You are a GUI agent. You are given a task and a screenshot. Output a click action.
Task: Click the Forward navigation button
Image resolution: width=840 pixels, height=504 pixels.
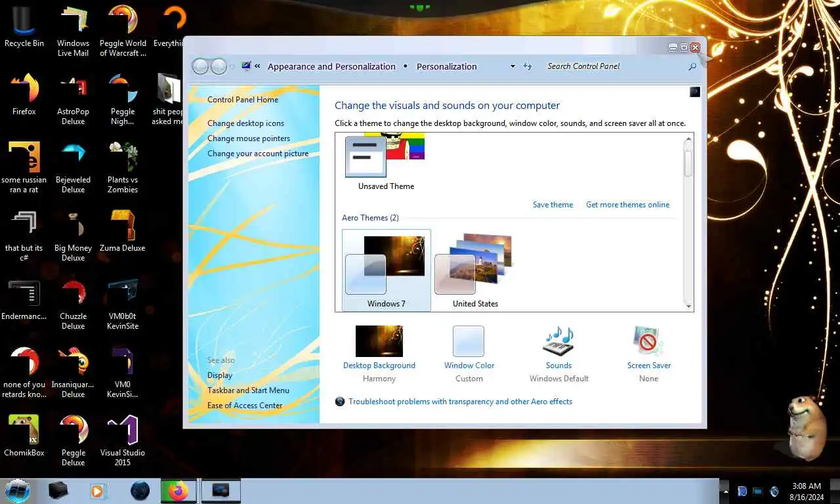(x=218, y=66)
